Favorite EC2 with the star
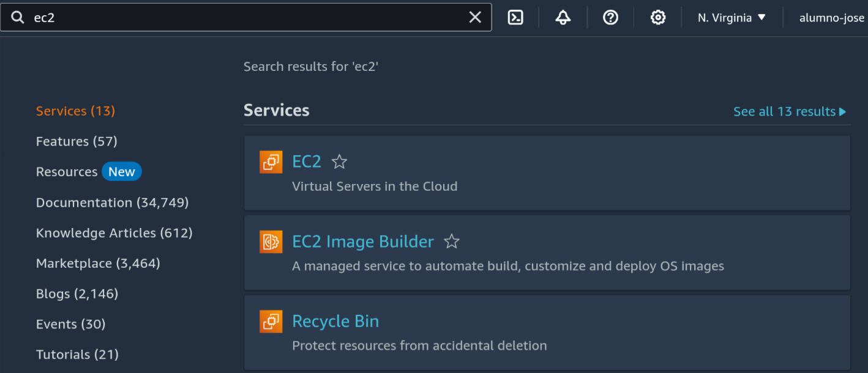The width and height of the screenshot is (868, 373). tap(339, 162)
